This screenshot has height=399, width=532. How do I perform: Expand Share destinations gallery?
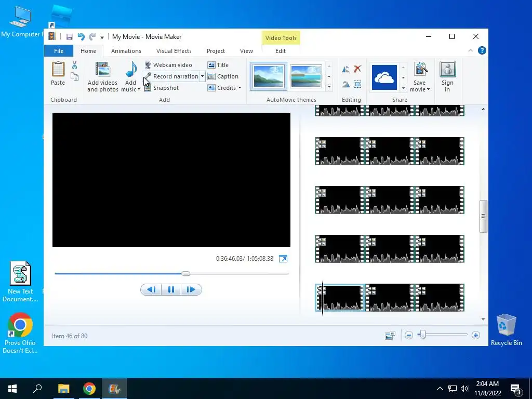click(403, 87)
